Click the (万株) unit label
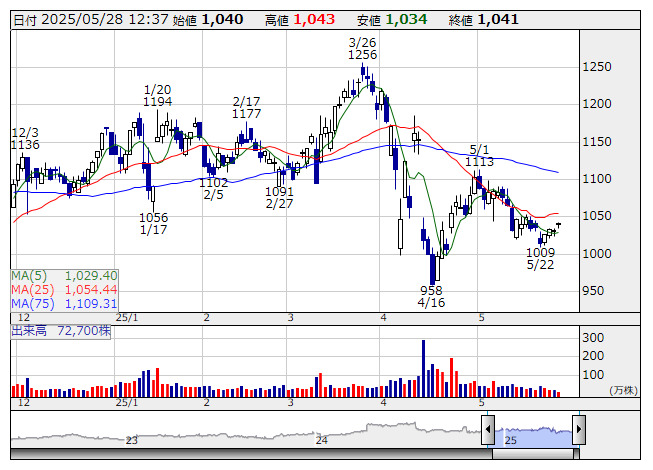The width and height of the screenshot is (653, 470). click(623, 390)
